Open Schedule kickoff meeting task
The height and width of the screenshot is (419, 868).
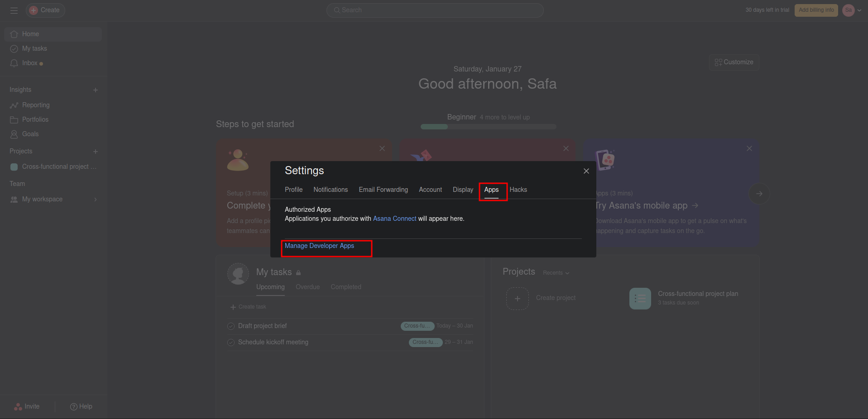(273, 342)
